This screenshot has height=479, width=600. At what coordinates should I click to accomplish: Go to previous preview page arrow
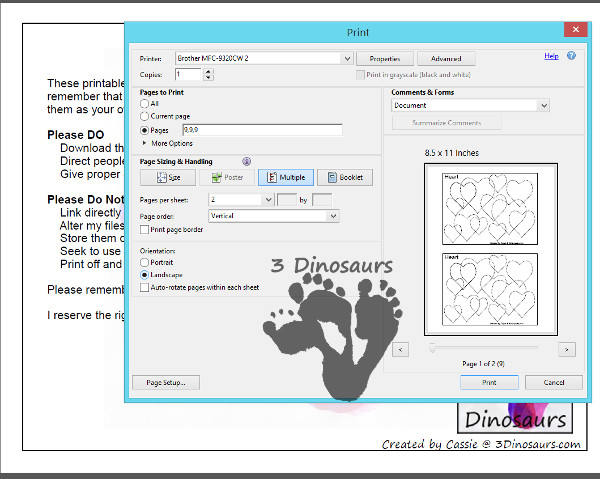[x=400, y=349]
